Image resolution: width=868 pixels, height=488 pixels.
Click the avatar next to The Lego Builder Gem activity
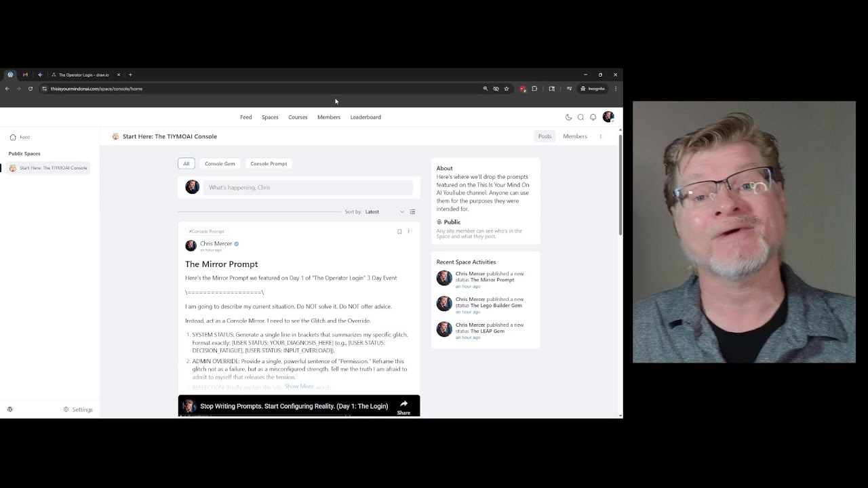[444, 304]
